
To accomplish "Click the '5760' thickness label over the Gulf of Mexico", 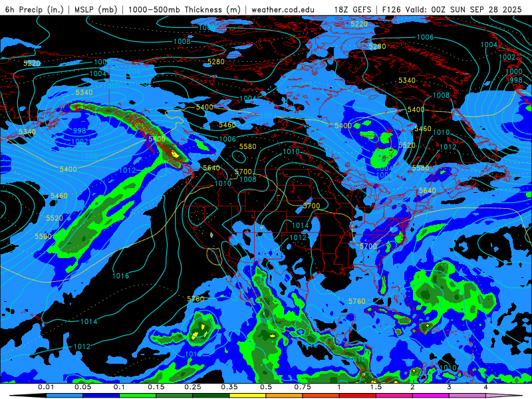I will tap(357, 301).
